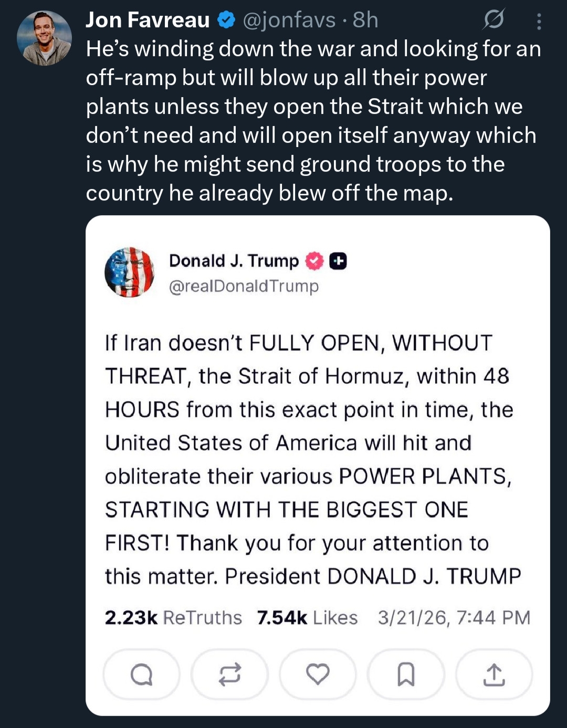Click Donald J. Trump's flag avatar
The height and width of the screenshot is (728, 567).
(x=130, y=272)
